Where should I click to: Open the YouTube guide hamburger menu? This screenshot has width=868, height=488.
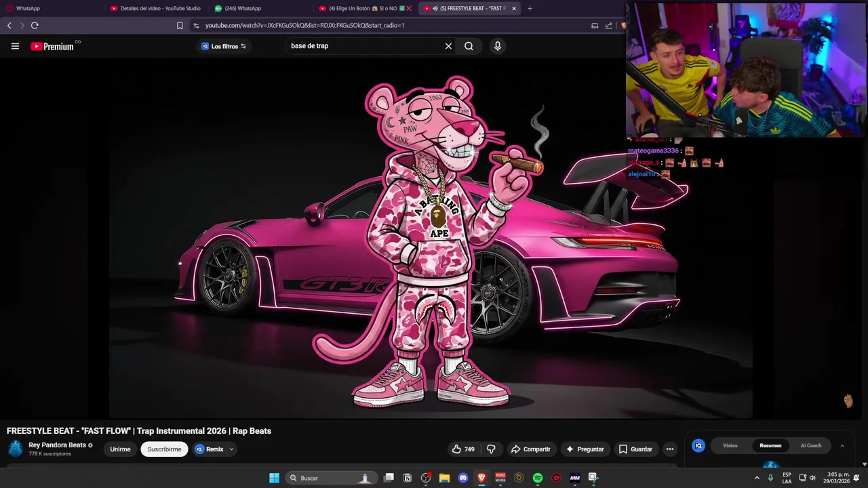pos(15,46)
